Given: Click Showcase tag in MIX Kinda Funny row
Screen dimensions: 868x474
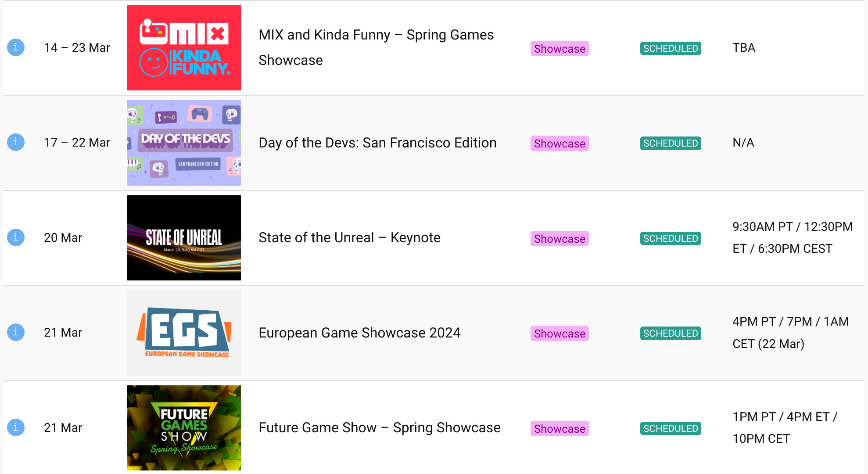Looking at the screenshot, I should click(x=560, y=48).
